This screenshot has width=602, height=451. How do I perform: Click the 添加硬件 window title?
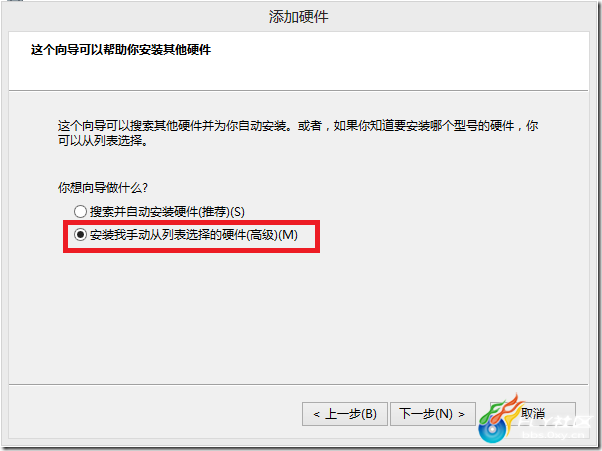point(299,17)
